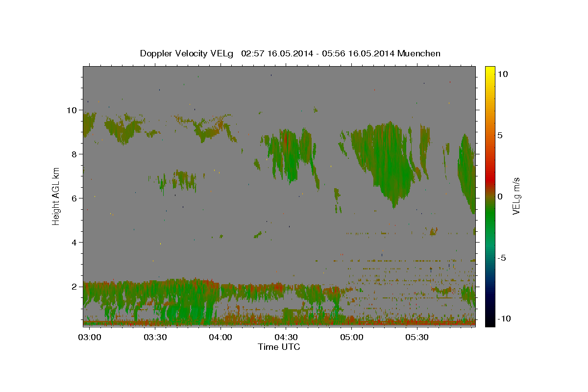The image size is (588, 392).
Task: Click the colorbar value 10 label
Action: click(x=503, y=73)
